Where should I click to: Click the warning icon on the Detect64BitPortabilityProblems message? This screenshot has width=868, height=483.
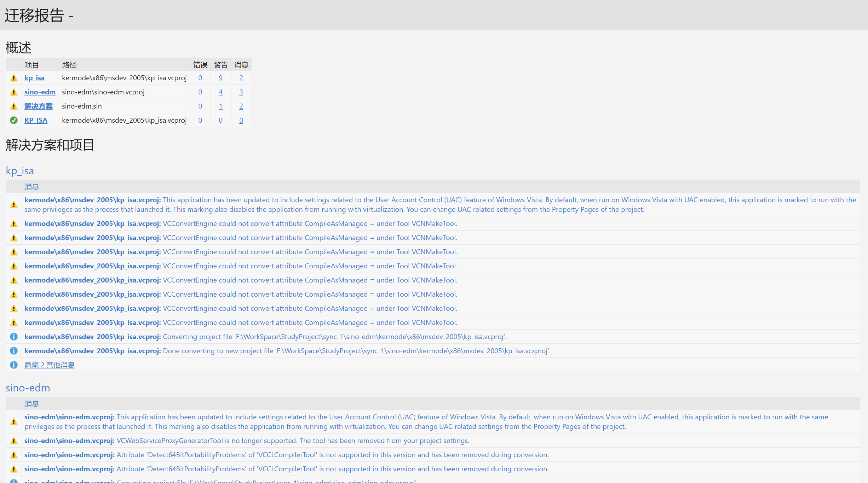[14, 455]
